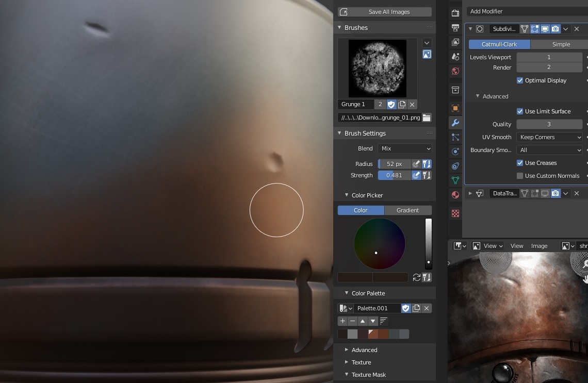Open the Material properties sphere icon
This screenshot has width=588, height=383.
[x=455, y=195]
